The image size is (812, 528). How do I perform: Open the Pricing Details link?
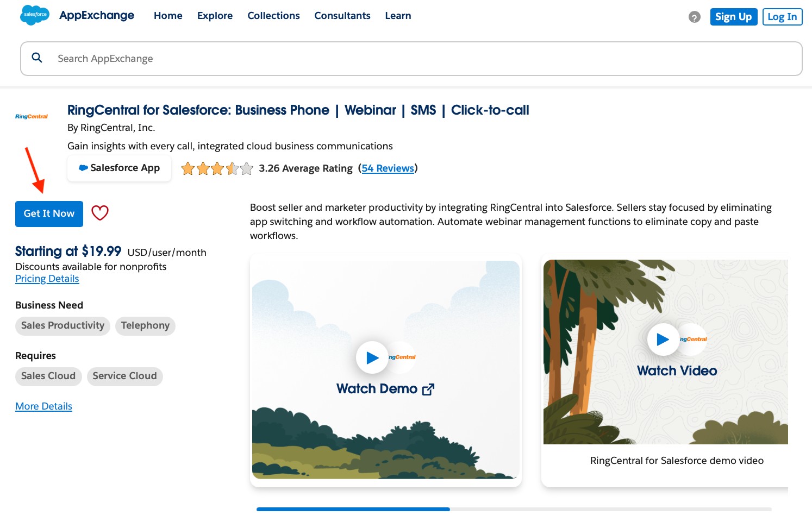(x=47, y=279)
